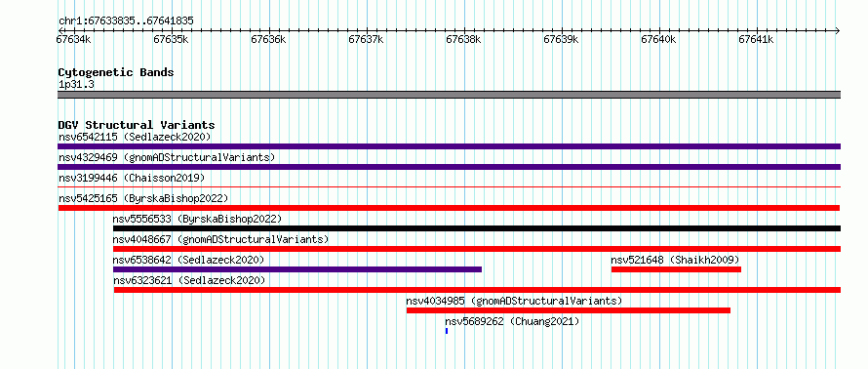
Task: Click ruler position 67640k
Action: click(658, 39)
